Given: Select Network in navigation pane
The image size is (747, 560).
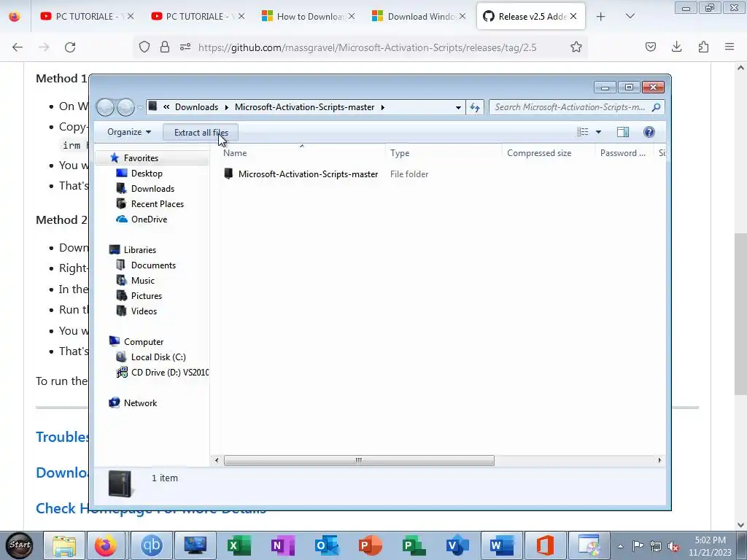Looking at the screenshot, I should click(x=140, y=402).
